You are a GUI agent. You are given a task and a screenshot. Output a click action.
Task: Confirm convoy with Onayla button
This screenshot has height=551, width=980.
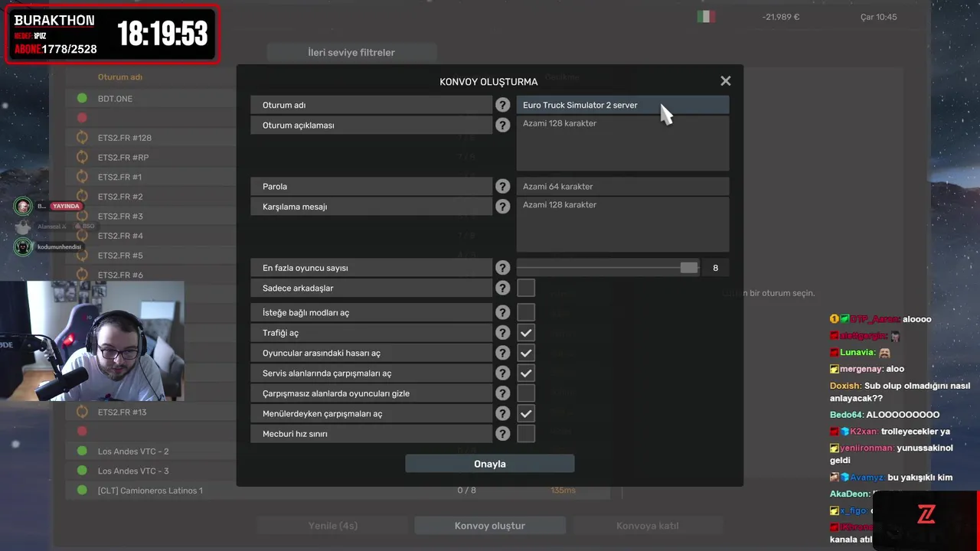(x=490, y=464)
